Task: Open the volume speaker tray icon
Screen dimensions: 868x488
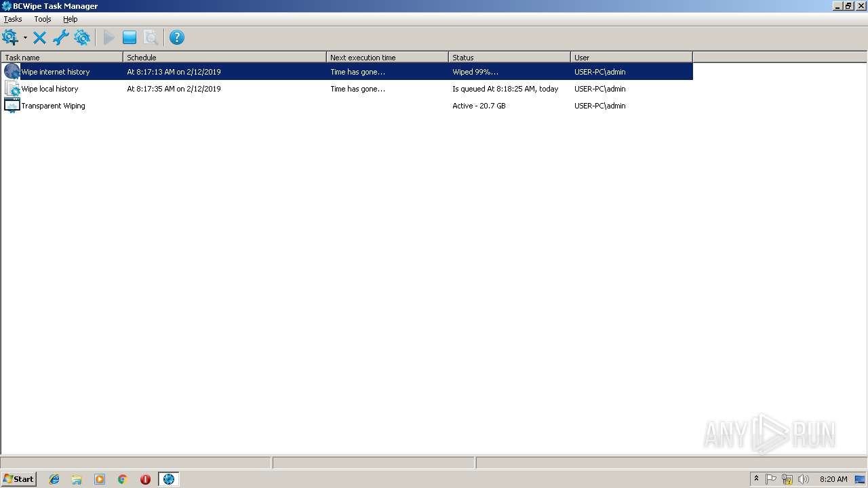Action: point(804,479)
